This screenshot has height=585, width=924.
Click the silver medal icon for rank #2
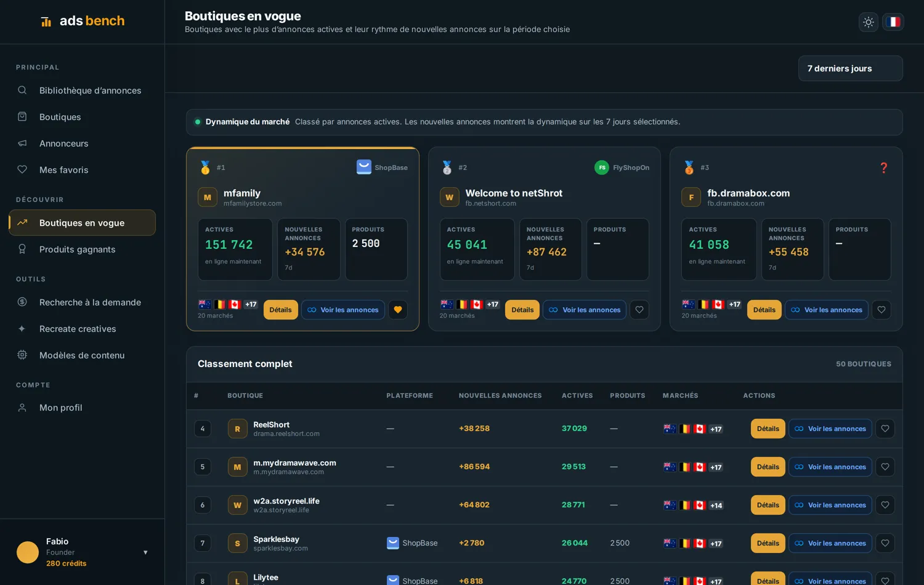[x=447, y=167]
